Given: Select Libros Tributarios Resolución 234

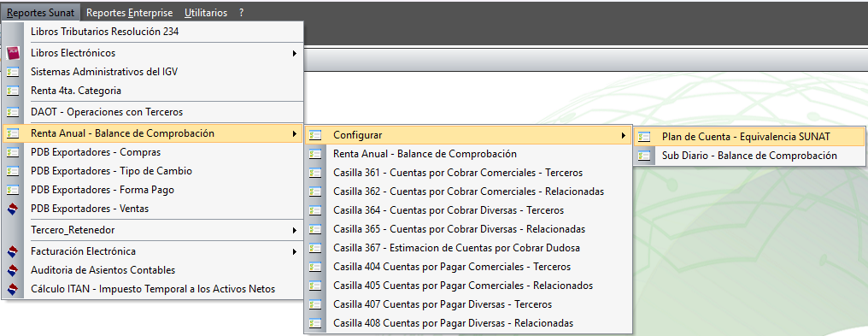Looking at the screenshot, I should click(x=153, y=32).
